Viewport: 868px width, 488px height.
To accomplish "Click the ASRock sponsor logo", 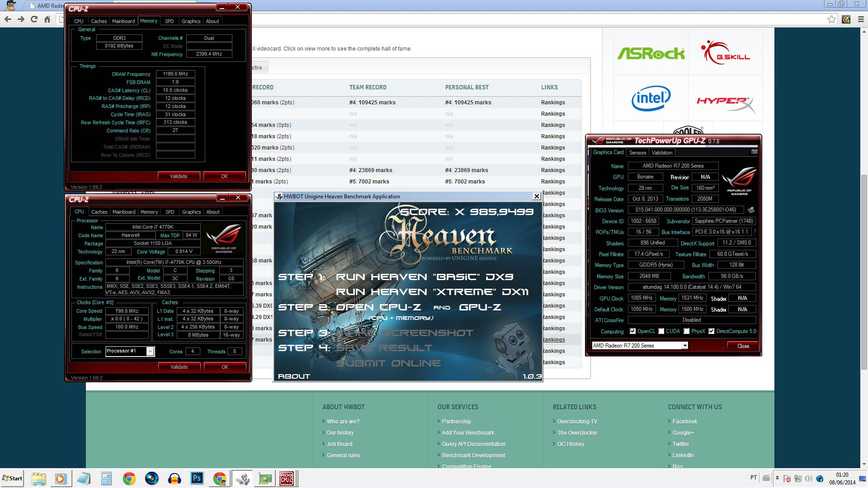I will (651, 53).
